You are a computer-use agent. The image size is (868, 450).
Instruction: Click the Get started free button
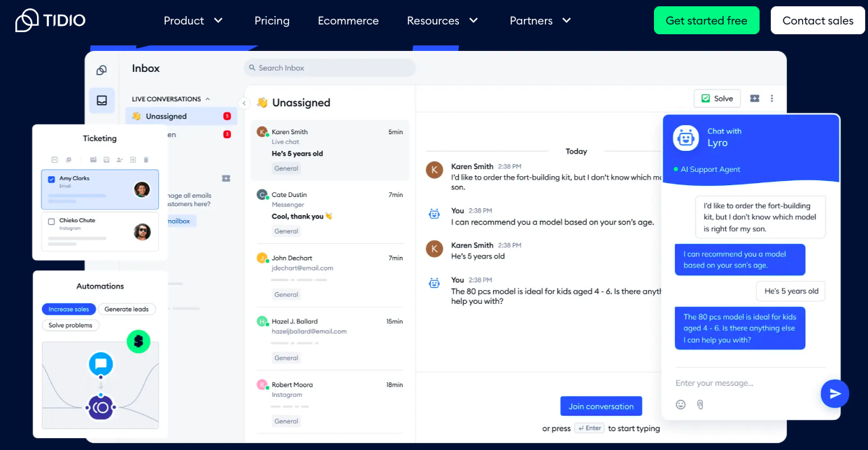[706, 20]
